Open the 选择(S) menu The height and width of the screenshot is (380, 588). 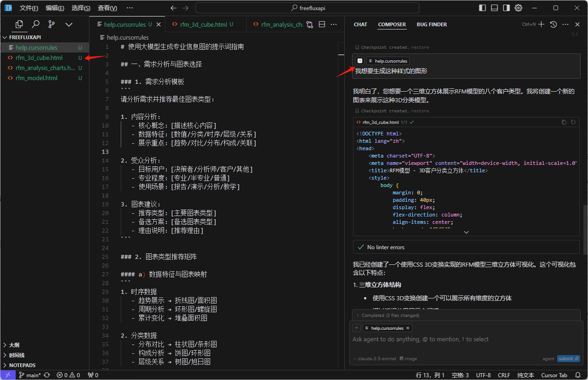tap(81, 8)
